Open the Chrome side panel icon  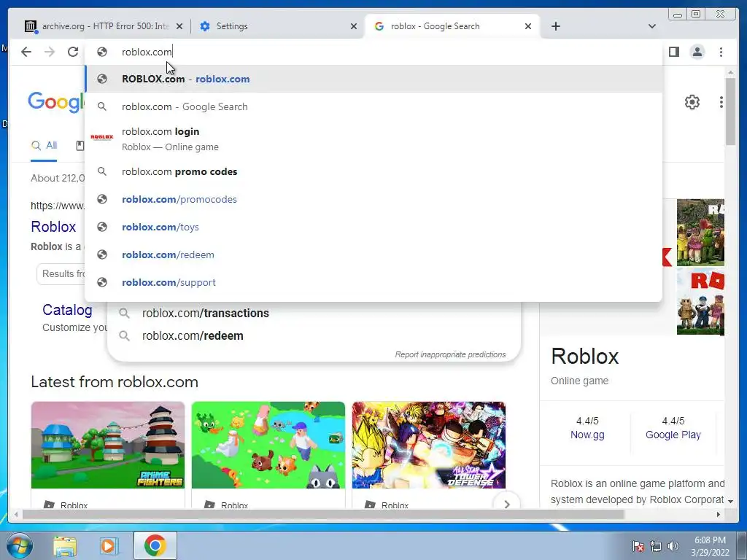pos(673,52)
